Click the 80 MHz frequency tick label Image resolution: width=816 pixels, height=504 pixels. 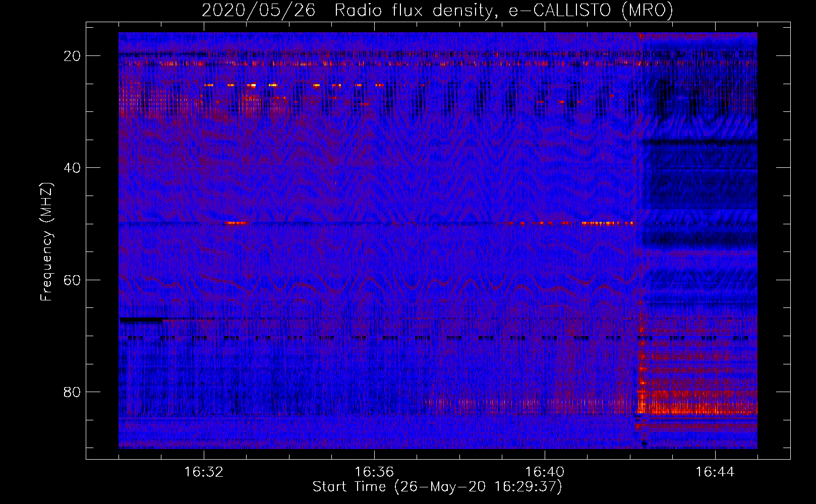point(72,392)
